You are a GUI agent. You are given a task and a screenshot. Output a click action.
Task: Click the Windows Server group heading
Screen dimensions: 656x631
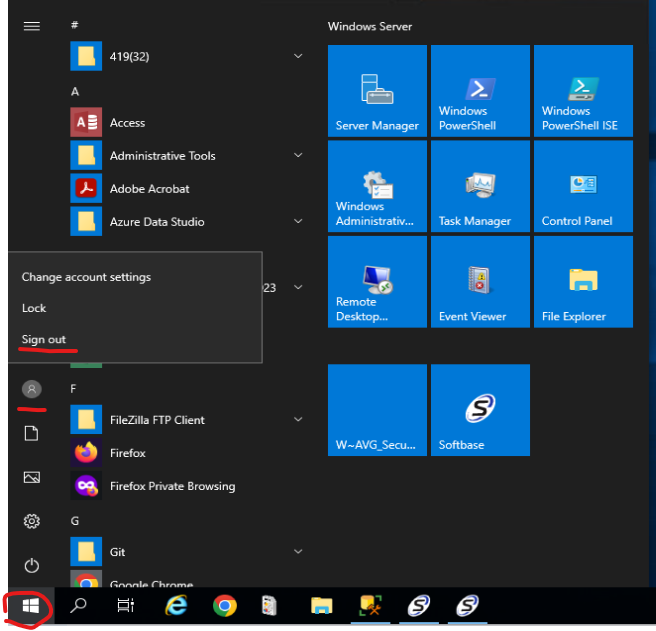(x=370, y=26)
